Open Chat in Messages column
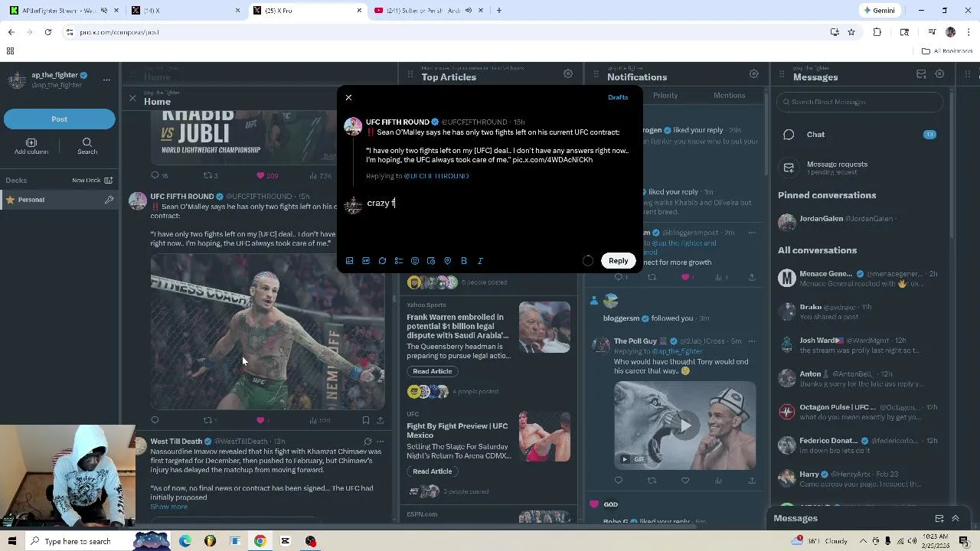Viewport: 980px width, 551px height. coord(860,135)
